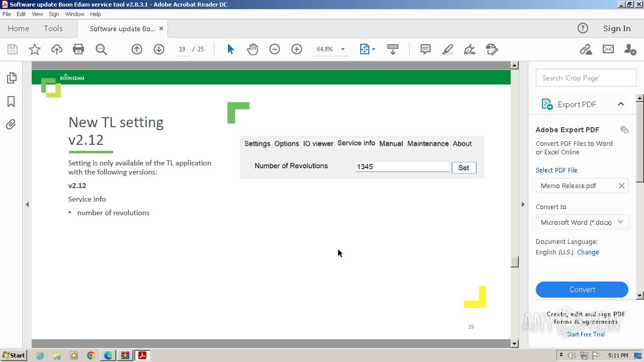This screenshot has width=644, height=362.
Task: Add a comment sticky note
Action: click(425, 49)
